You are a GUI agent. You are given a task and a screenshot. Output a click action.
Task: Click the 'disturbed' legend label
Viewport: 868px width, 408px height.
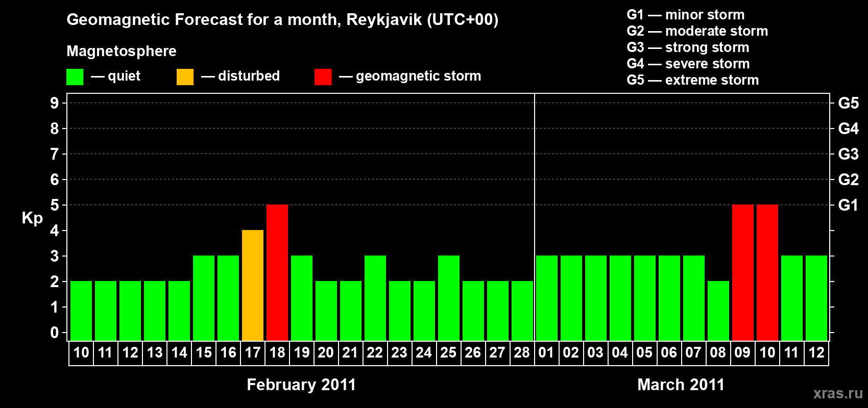[249, 76]
